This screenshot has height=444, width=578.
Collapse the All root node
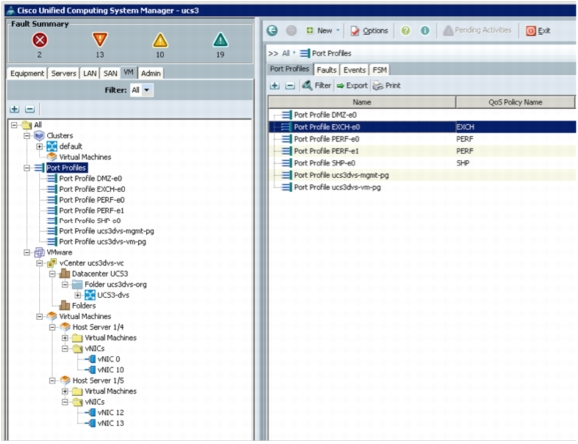click(14, 125)
